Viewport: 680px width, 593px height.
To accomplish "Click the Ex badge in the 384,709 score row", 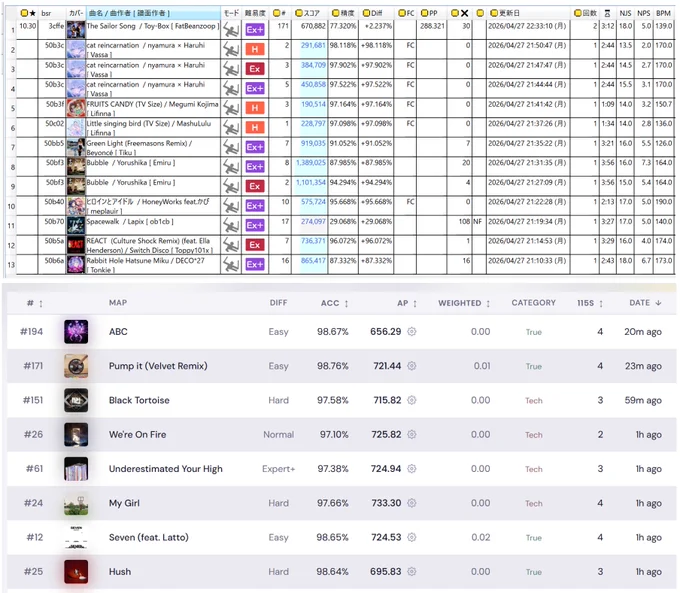I will coord(255,69).
